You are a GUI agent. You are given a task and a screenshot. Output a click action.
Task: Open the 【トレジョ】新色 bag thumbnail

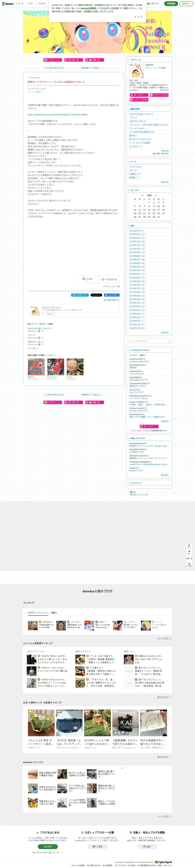pos(41,723)
